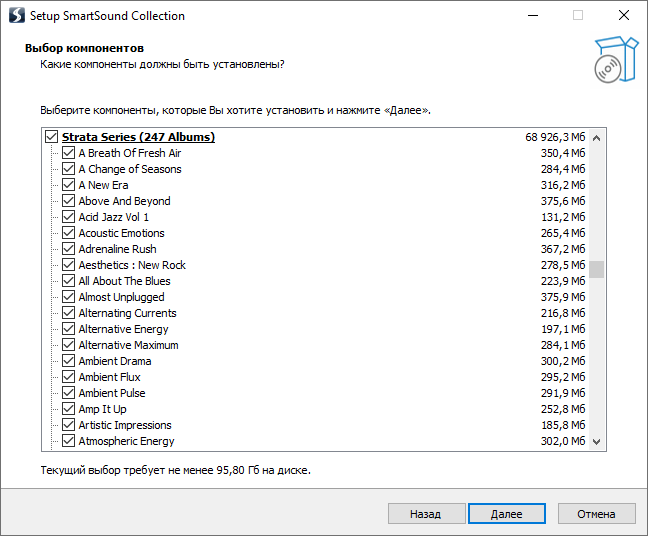648x536 pixels.
Task: Select the Strata Series (247 Albums) label
Action: click(138, 137)
